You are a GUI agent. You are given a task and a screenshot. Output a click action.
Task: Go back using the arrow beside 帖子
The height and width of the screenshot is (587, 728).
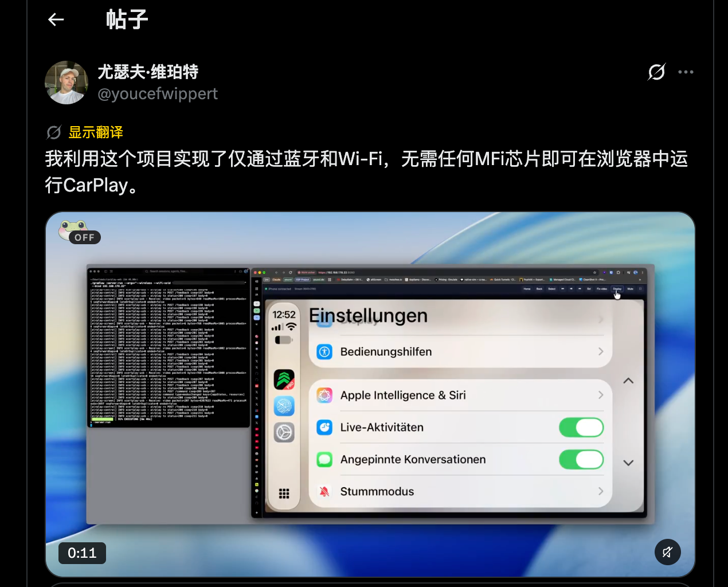[x=56, y=19]
